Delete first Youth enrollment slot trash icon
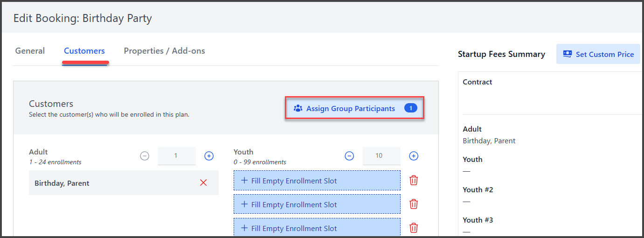The width and height of the screenshot is (644, 238). point(414,180)
